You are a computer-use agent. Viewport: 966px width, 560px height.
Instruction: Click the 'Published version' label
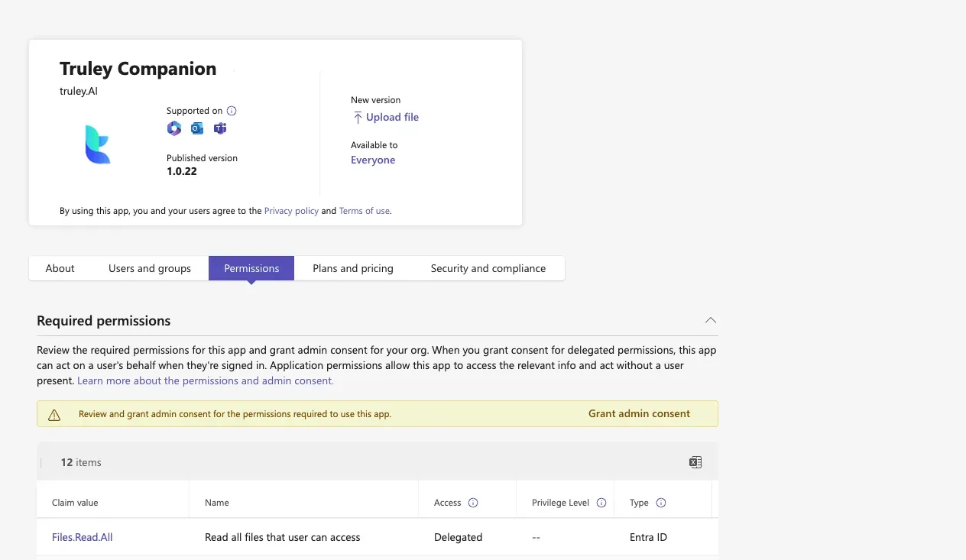coord(202,158)
